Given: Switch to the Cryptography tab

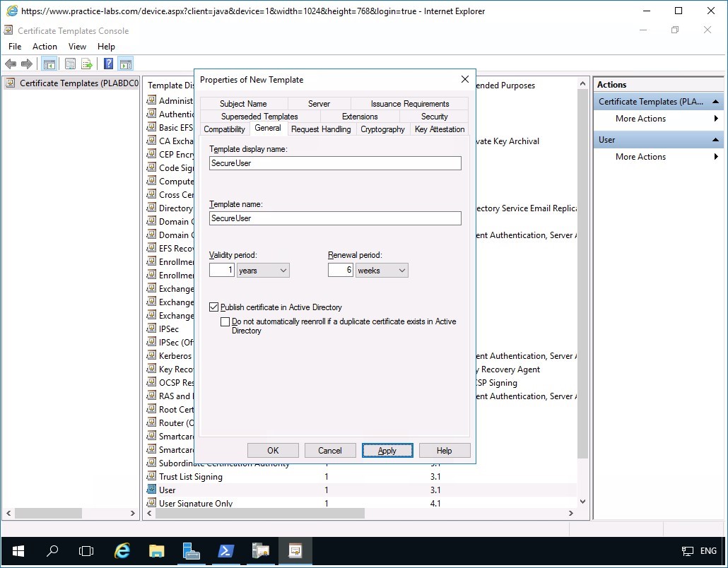Looking at the screenshot, I should point(382,129).
